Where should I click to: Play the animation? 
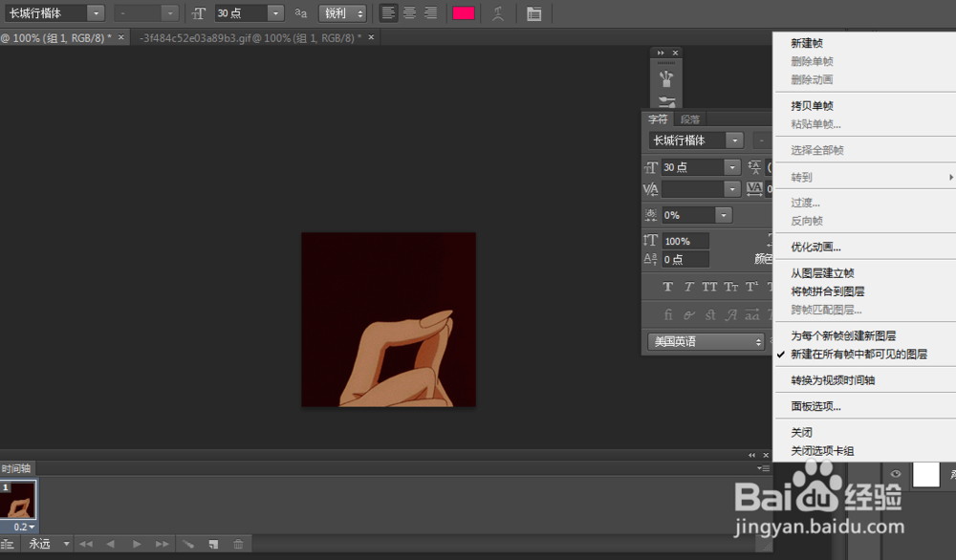click(137, 544)
